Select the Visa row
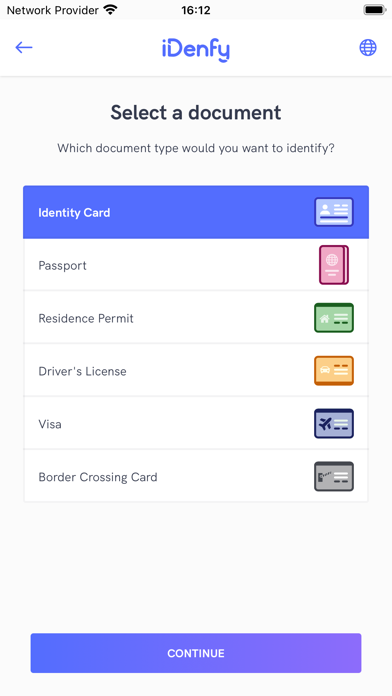Viewport: 392px width, 696px height. pyautogui.click(x=196, y=423)
